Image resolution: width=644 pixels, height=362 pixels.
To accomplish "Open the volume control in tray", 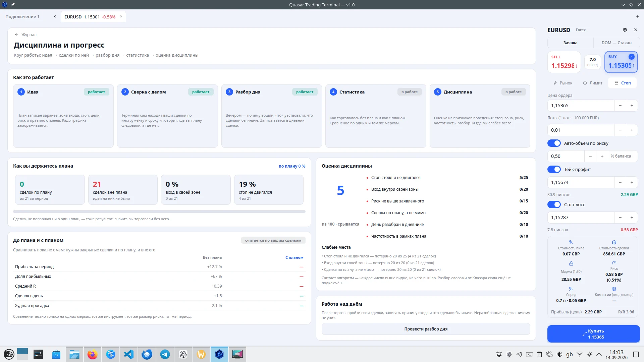I will 559,354.
